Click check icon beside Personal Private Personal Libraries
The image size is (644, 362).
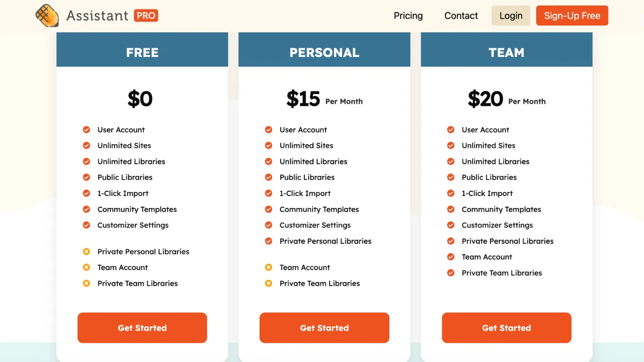(269, 241)
